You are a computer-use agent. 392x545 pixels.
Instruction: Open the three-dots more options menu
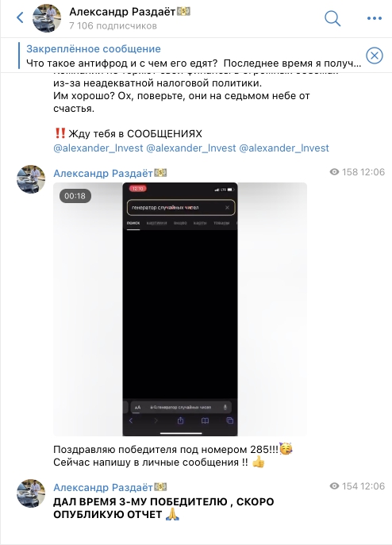pos(375,18)
